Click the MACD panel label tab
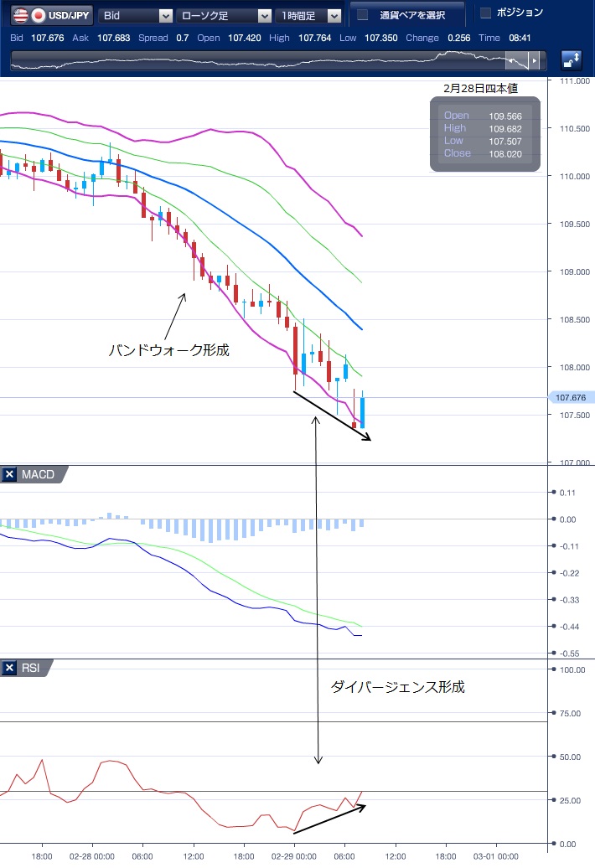The width and height of the screenshot is (595, 868). pos(38,475)
